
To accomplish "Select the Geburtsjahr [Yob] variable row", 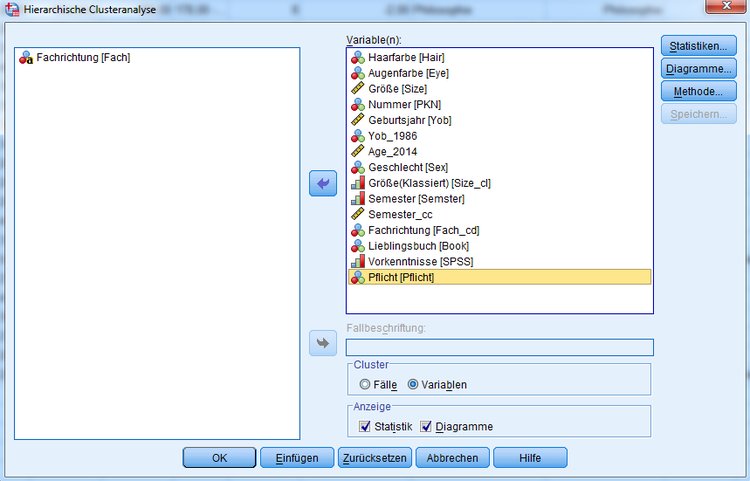I will click(499, 120).
